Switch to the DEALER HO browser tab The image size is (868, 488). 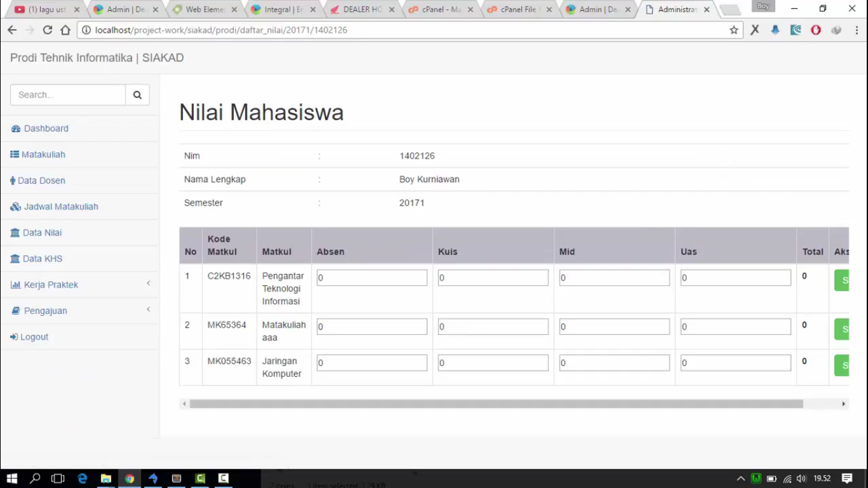pos(362,10)
